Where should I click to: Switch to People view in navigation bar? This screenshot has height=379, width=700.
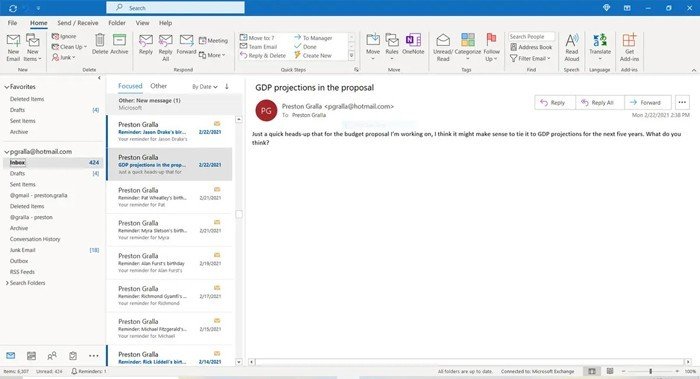[x=52, y=356]
